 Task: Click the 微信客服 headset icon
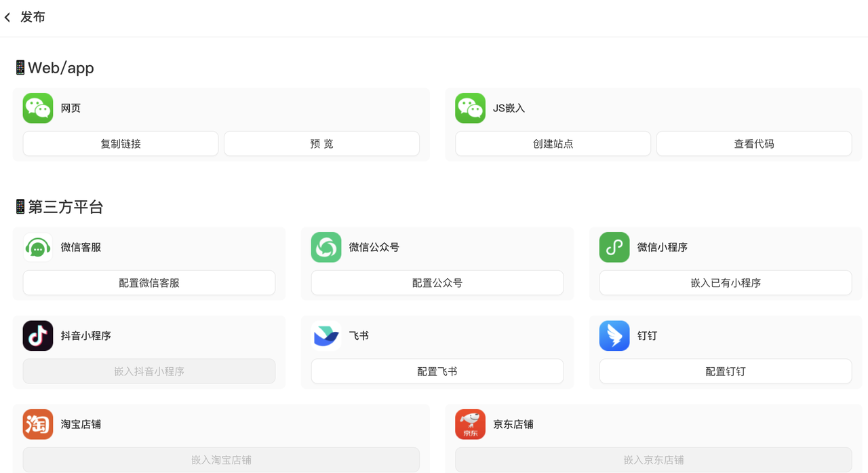(x=38, y=247)
